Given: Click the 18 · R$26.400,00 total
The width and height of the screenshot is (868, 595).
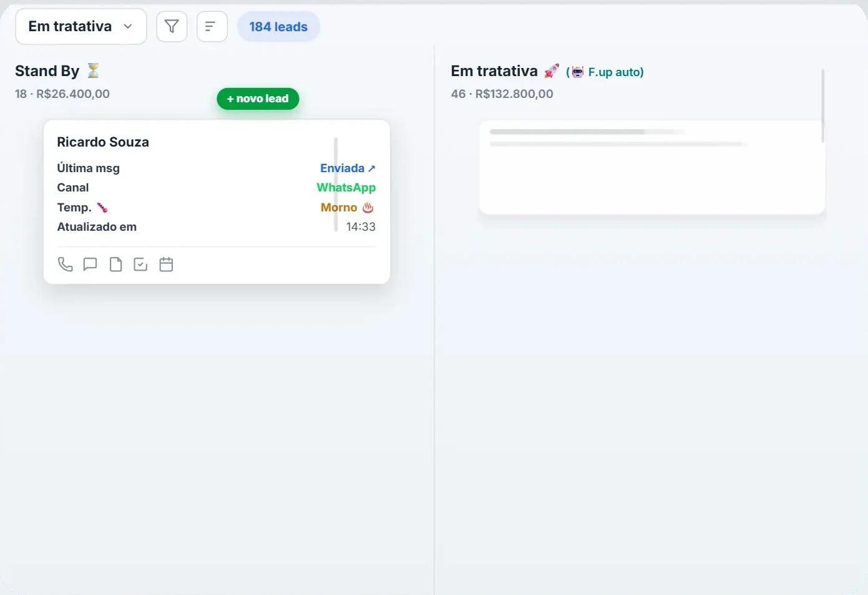Looking at the screenshot, I should (62, 94).
